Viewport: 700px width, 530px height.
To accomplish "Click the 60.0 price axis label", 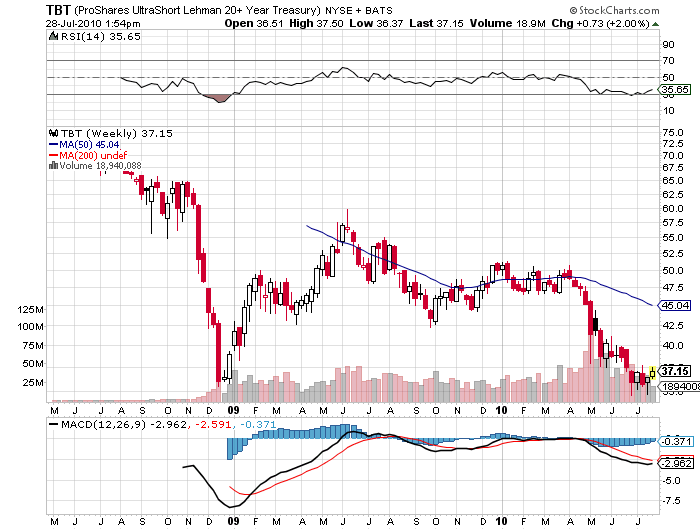I will tap(673, 209).
